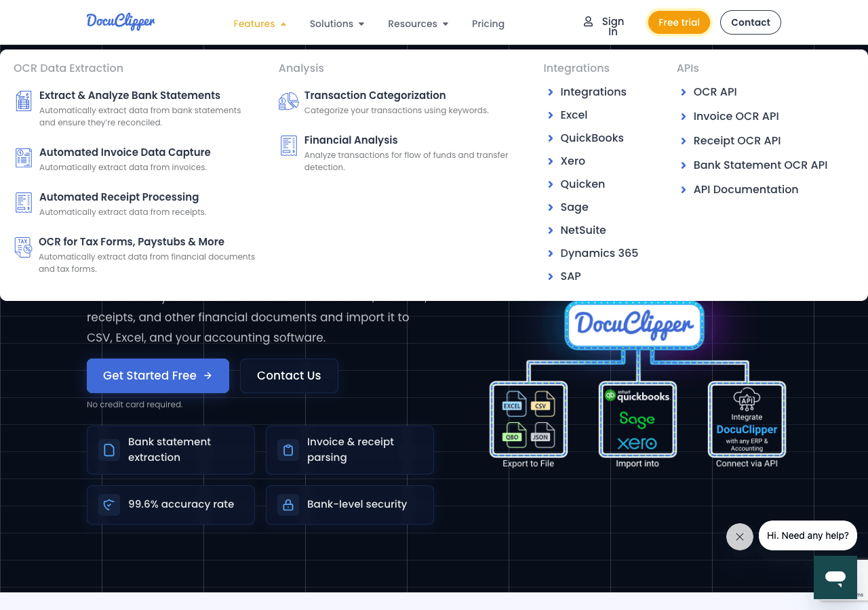Select the Quicken integration
The image size is (868, 610).
pos(583,184)
